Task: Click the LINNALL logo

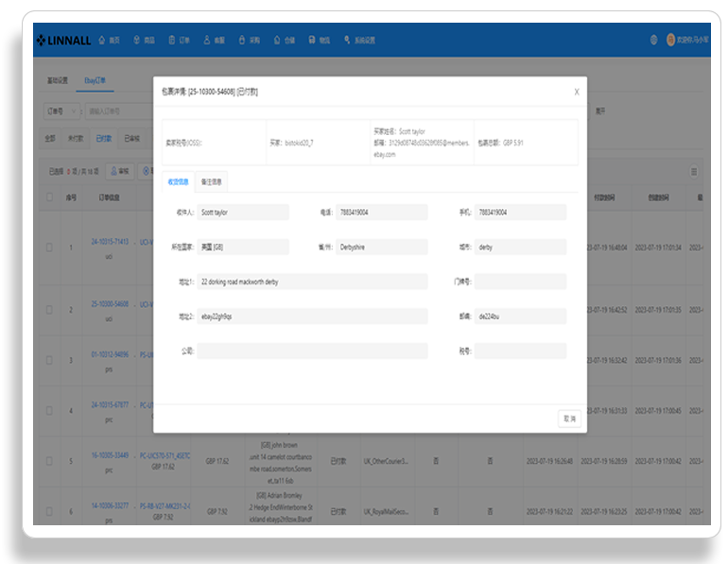Action: click(63, 41)
